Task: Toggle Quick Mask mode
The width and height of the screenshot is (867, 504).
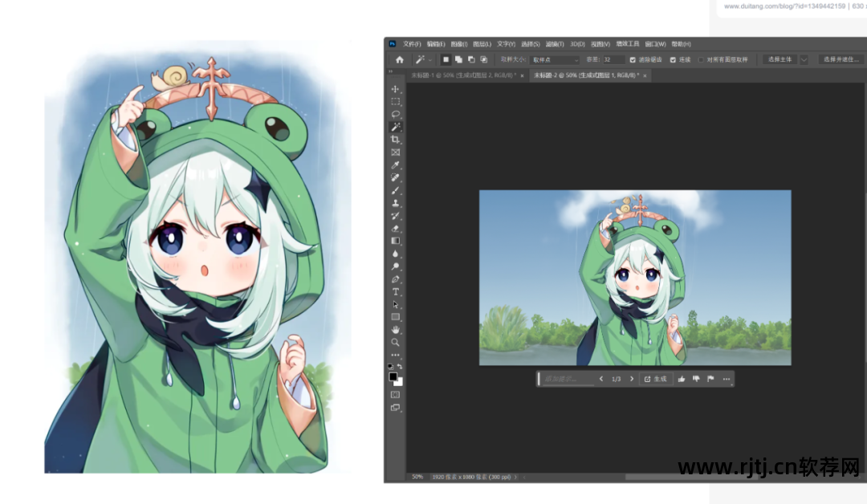Action: point(395,395)
